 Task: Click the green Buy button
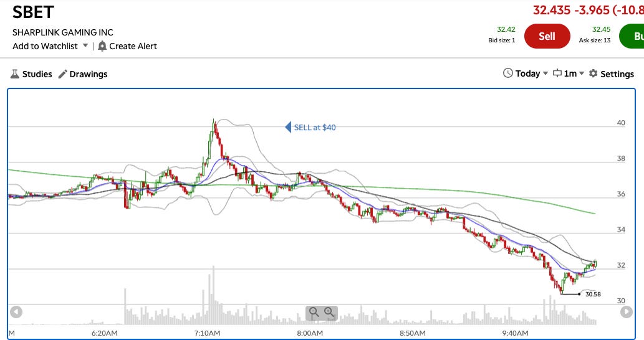point(632,36)
